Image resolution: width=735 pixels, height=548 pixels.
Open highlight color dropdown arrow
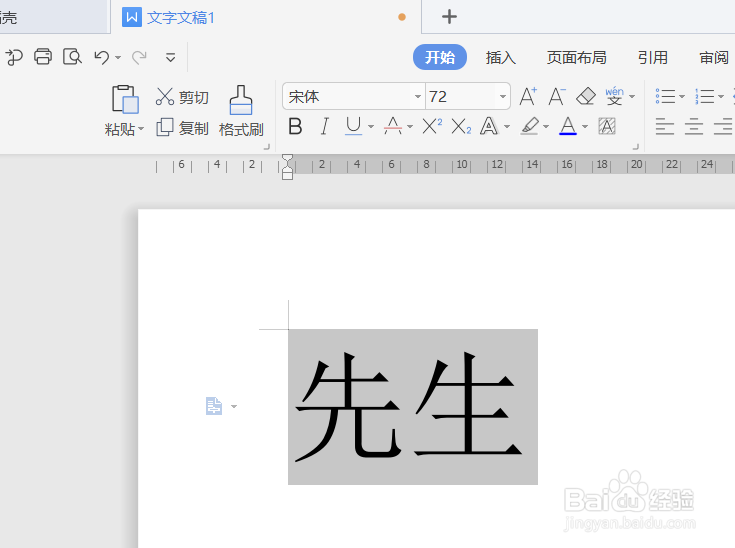click(546, 127)
